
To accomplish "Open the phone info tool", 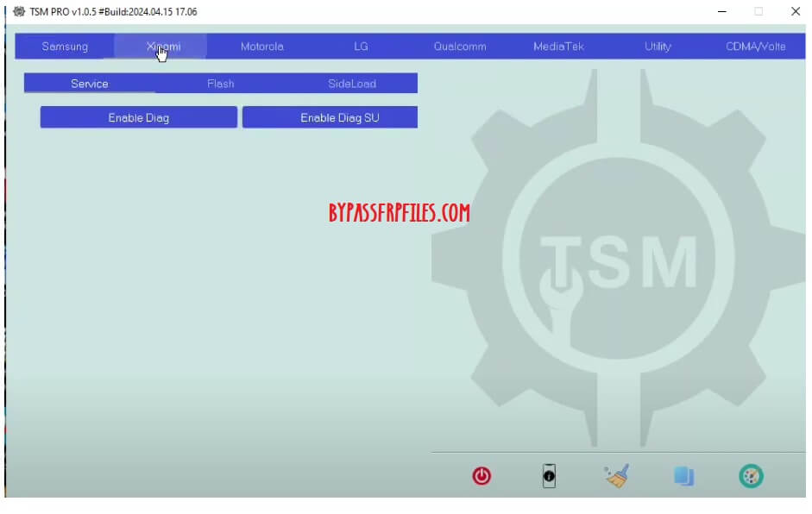I will (548, 475).
